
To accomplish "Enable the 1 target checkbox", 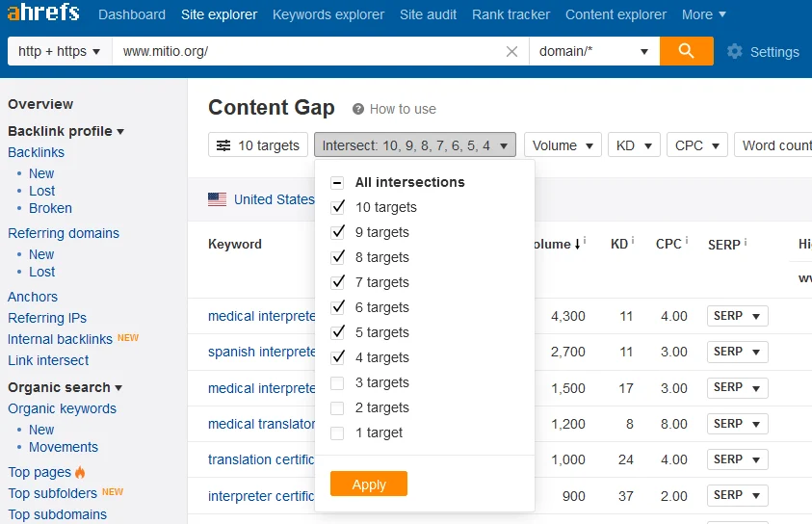I will pos(337,433).
